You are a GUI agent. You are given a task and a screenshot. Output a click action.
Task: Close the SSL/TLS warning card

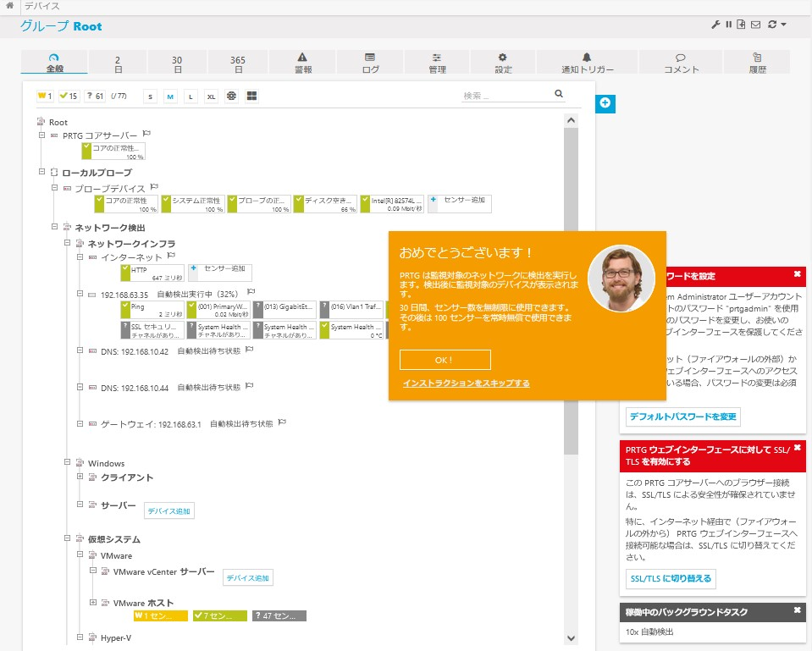798,448
